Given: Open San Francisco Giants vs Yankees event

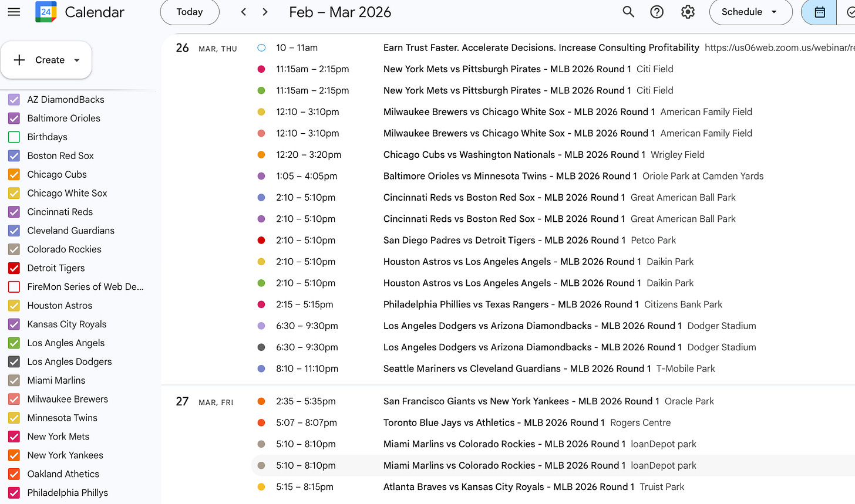Looking at the screenshot, I should [521, 401].
